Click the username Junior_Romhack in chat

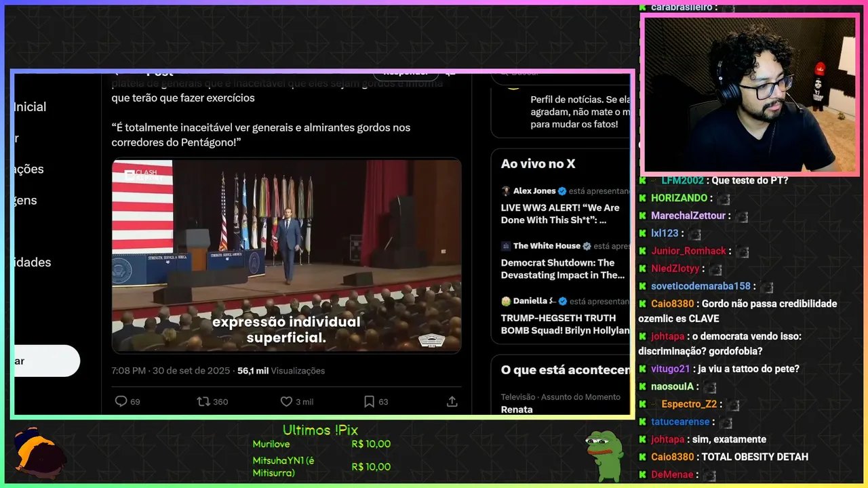click(689, 251)
